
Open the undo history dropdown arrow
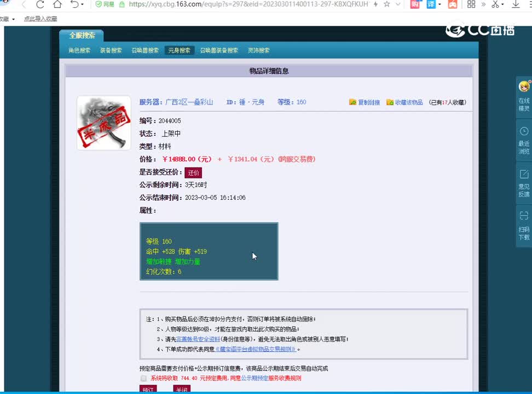[82, 5]
